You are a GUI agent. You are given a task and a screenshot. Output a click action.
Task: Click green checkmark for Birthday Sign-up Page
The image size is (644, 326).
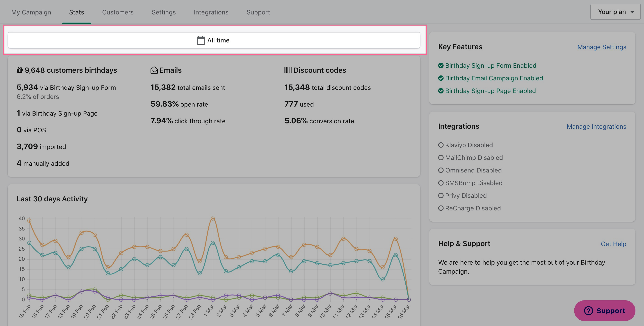click(441, 91)
